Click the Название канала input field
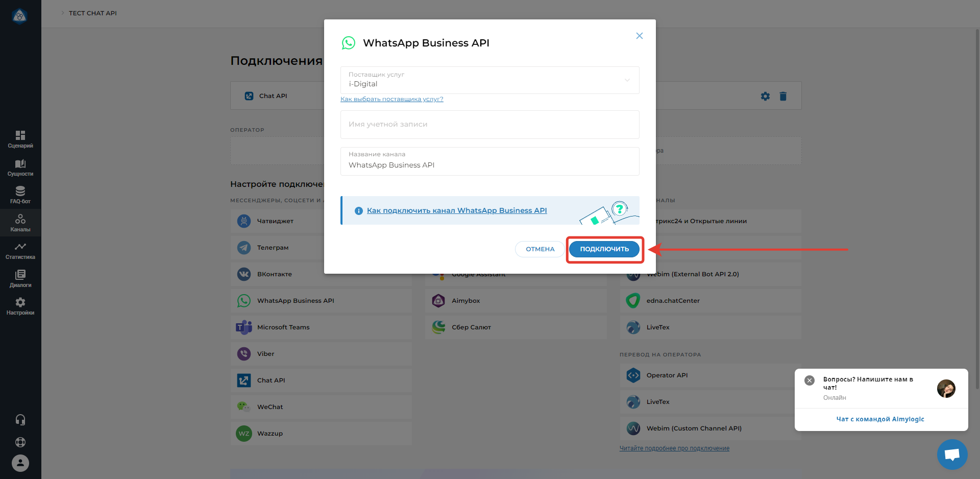Image resolution: width=980 pixels, height=479 pixels. [x=490, y=161]
